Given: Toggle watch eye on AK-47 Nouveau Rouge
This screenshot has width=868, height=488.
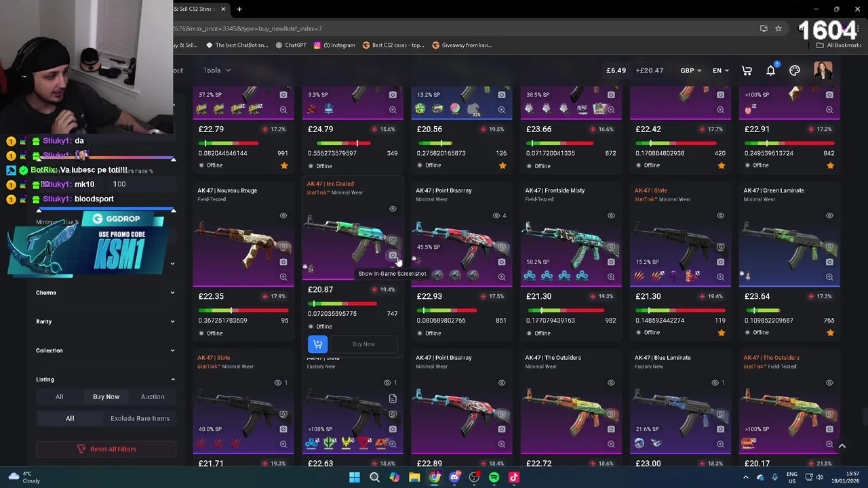Looking at the screenshot, I should [283, 216].
